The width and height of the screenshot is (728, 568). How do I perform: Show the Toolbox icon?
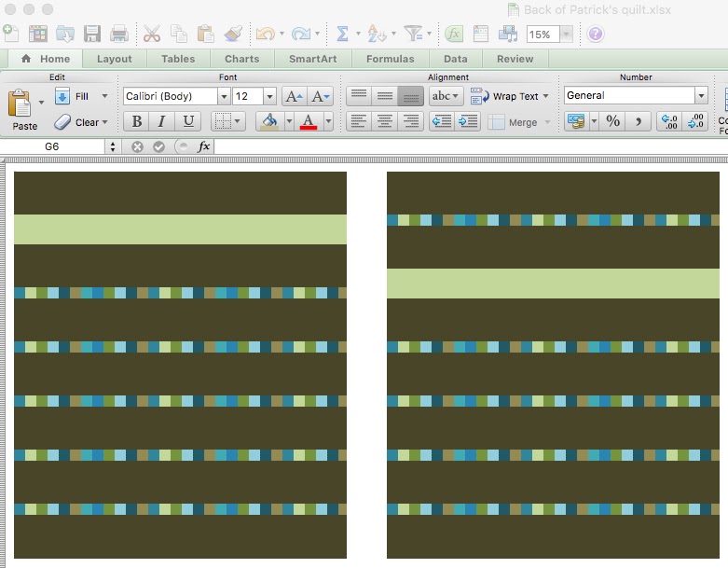click(481, 34)
